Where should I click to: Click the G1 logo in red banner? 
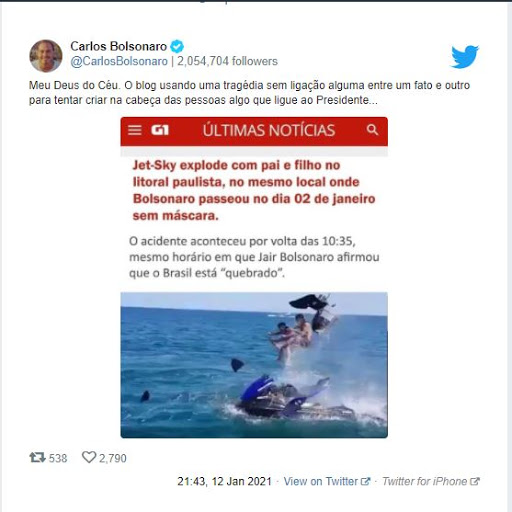coord(160,130)
